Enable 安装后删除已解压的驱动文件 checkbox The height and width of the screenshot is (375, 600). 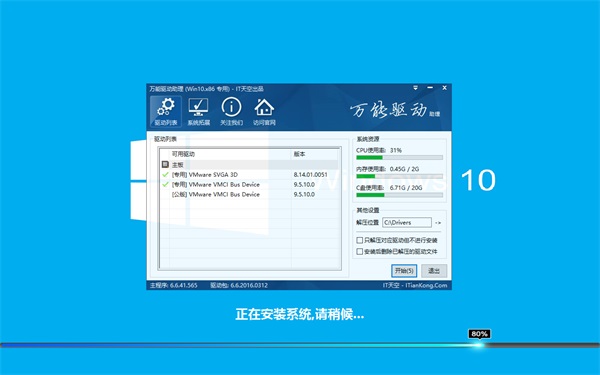(x=360, y=251)
